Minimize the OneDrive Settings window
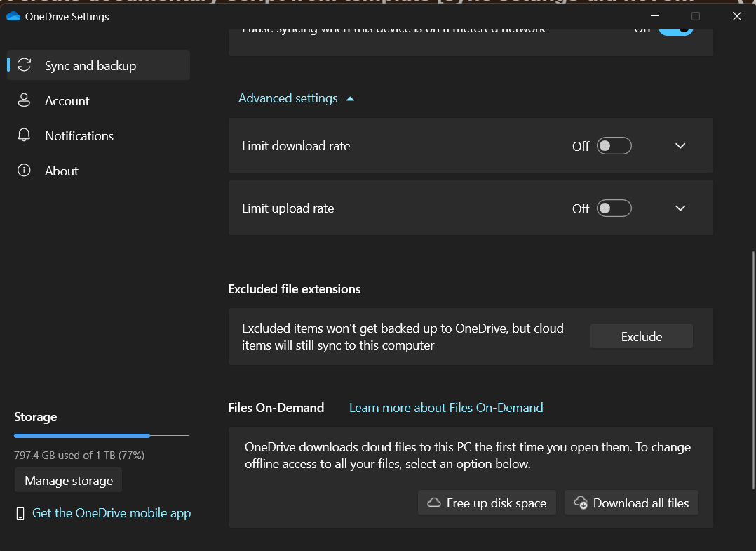The image size is (756, 551). tap(655, 16)
